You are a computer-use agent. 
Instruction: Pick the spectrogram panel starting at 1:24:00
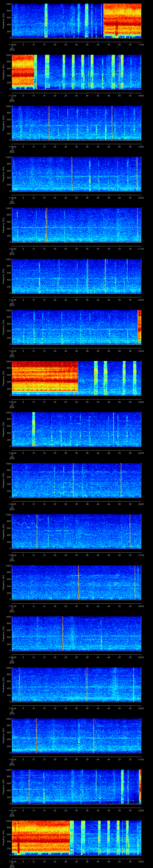pyautogui.click(x=76, y=429)
